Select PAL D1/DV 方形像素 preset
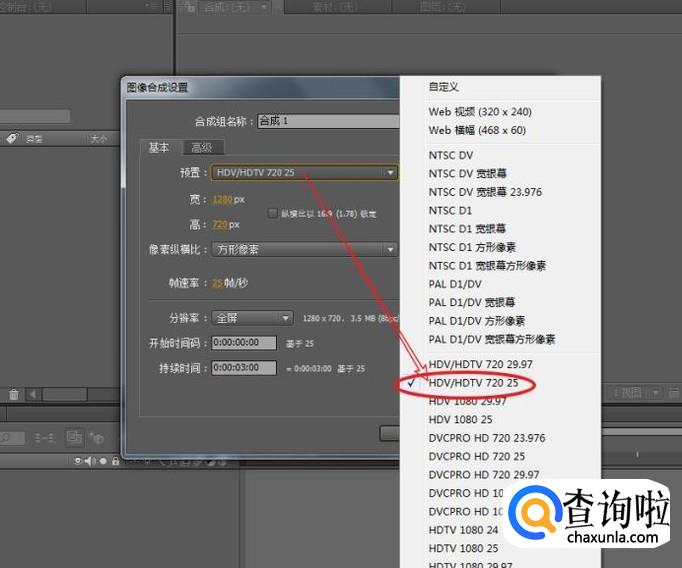The image size is (682, 568). point(477,321)
